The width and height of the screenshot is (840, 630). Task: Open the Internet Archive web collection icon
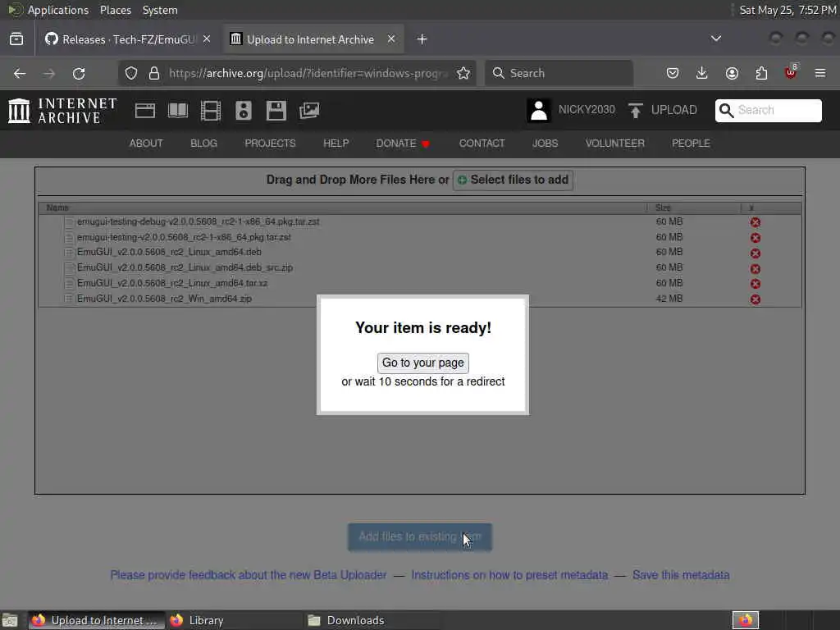[145, 111]
